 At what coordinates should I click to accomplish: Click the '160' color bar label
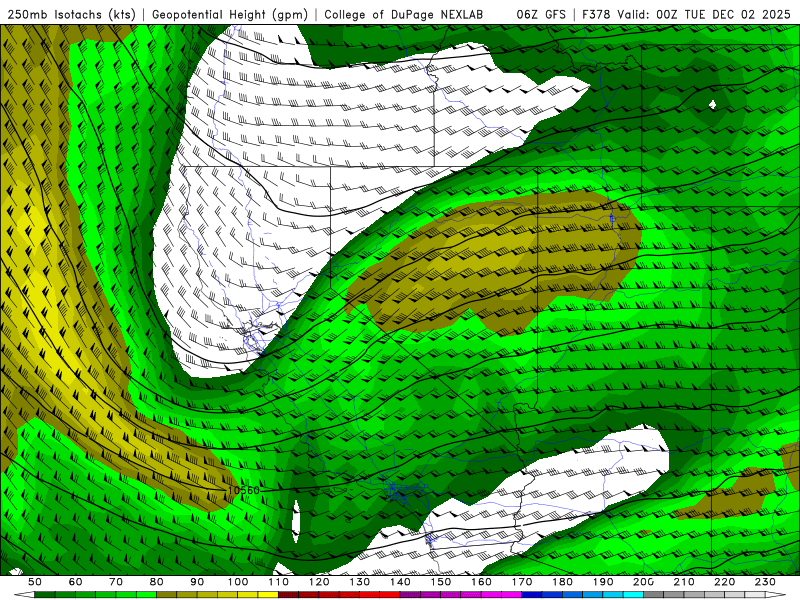(x=482, y=582)
